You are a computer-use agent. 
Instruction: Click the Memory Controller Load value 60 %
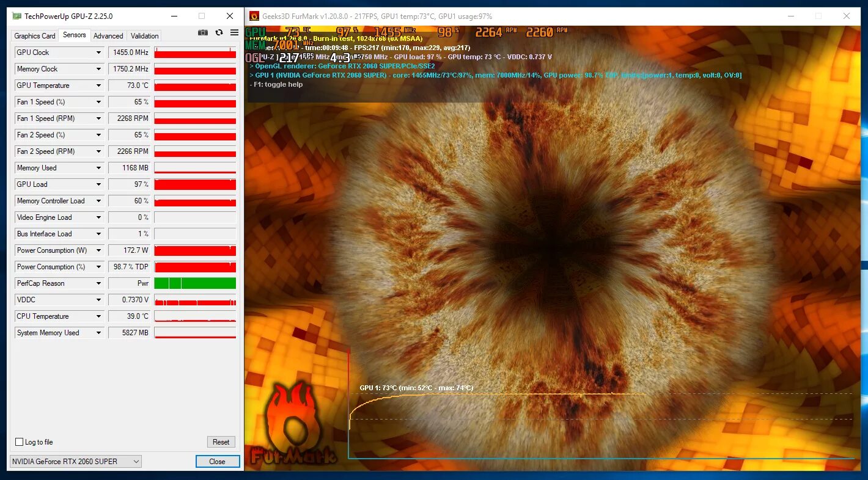(x=130, y=201)
